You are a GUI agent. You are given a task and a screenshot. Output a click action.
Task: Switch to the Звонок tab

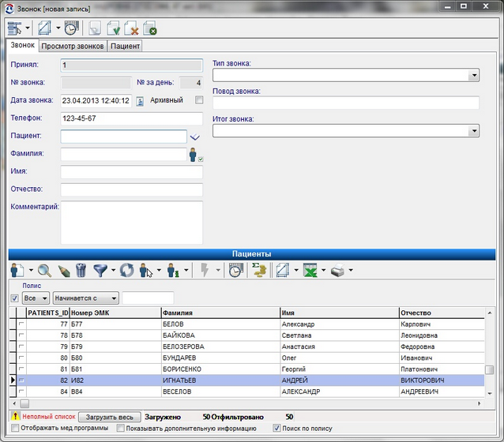coord(22,45)
